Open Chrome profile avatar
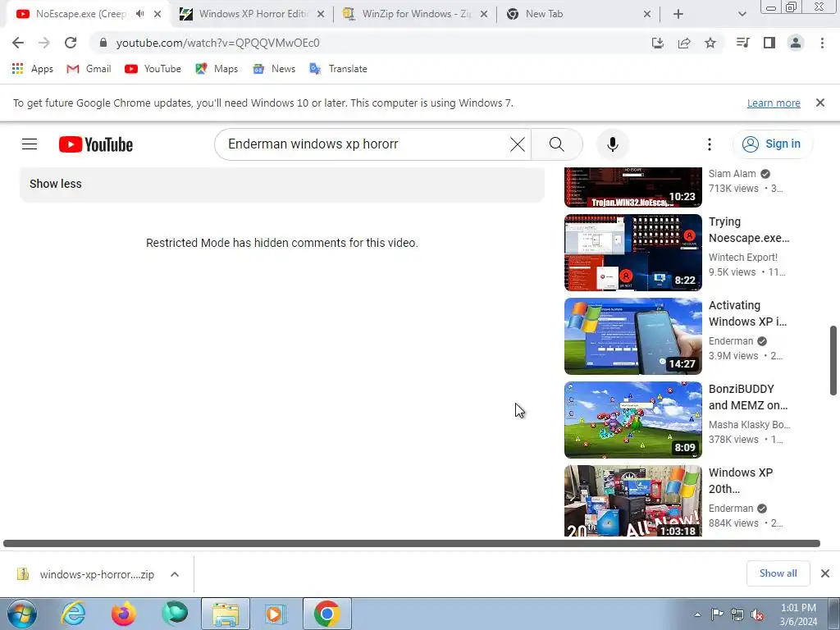Image resolution: width=840 pixels, height=630 pixels. click(796, 43)
